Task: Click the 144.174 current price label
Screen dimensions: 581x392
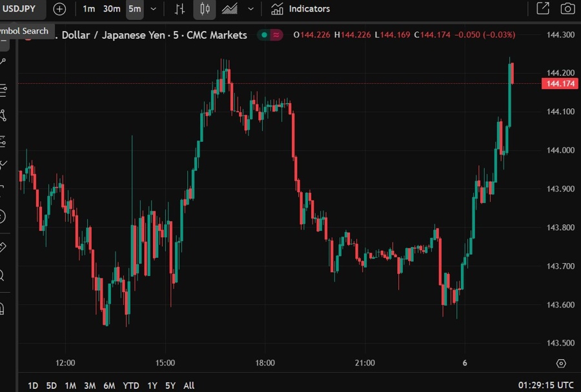Action: 560,84
